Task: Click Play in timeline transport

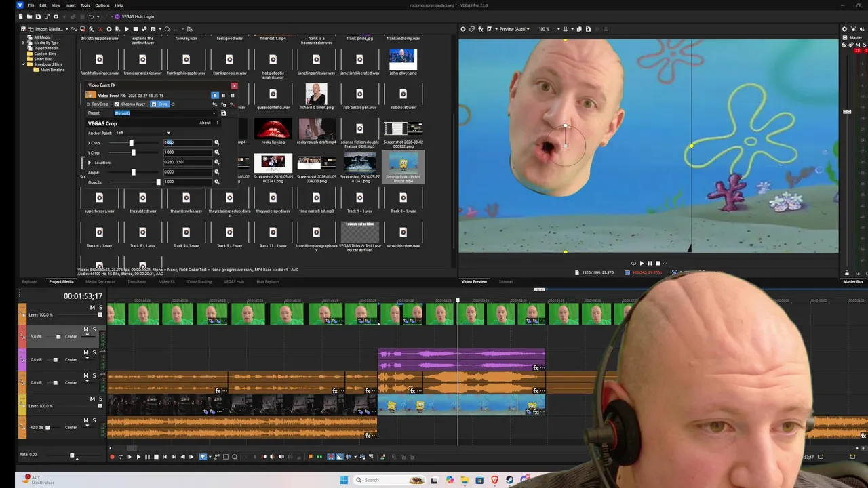Action: click(x=138, y=457)
